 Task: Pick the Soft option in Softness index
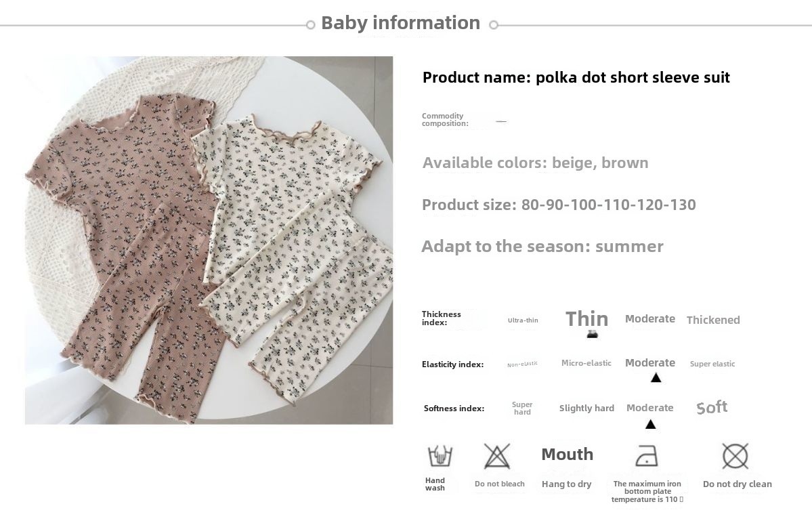tap(712, 407)
